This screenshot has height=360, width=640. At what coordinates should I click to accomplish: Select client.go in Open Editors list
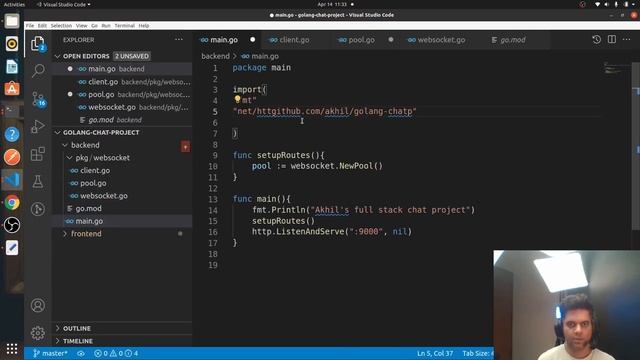click(122, 82)
